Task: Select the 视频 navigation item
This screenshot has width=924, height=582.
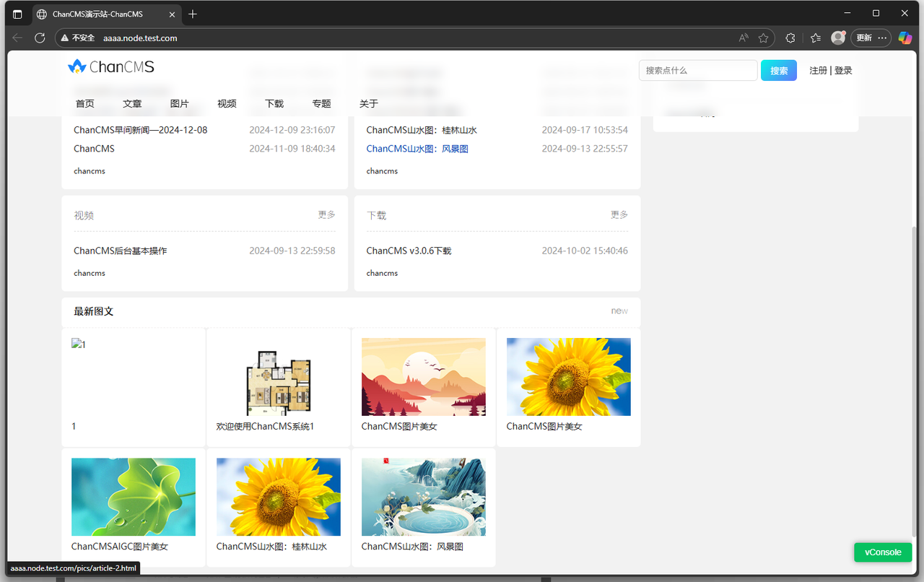Action: pyautogui.click(x=227, y=103)
